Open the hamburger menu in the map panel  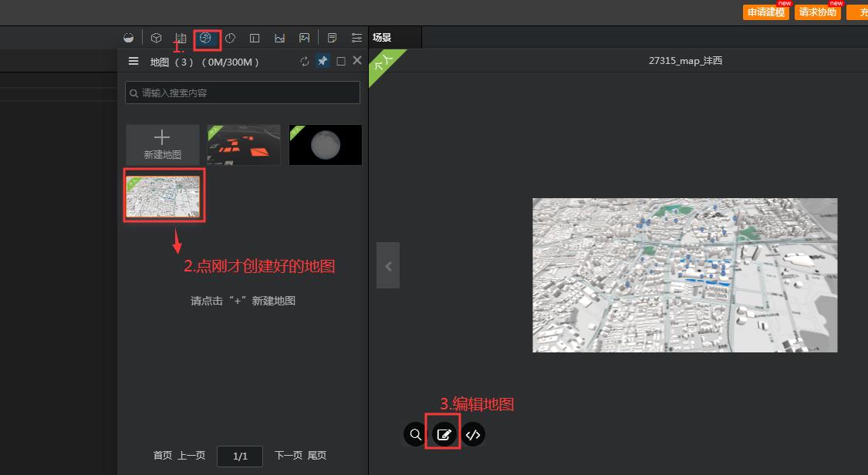133,61
